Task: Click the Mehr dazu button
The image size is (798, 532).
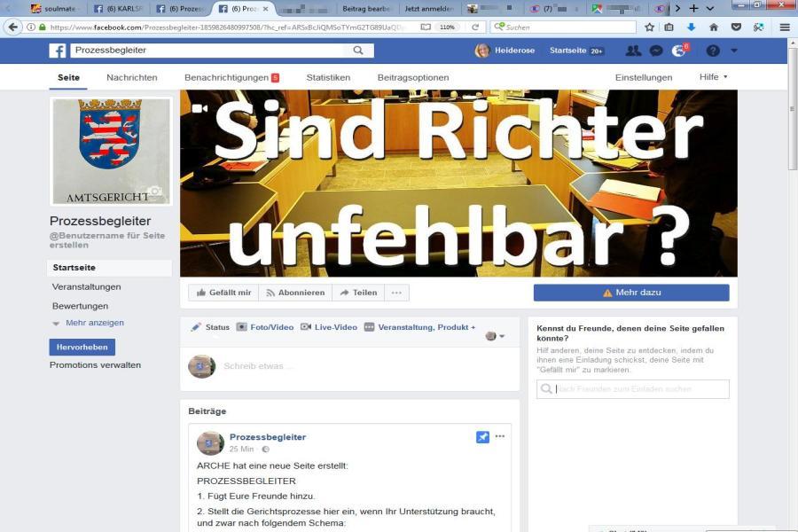Action: tap(631, 293)
